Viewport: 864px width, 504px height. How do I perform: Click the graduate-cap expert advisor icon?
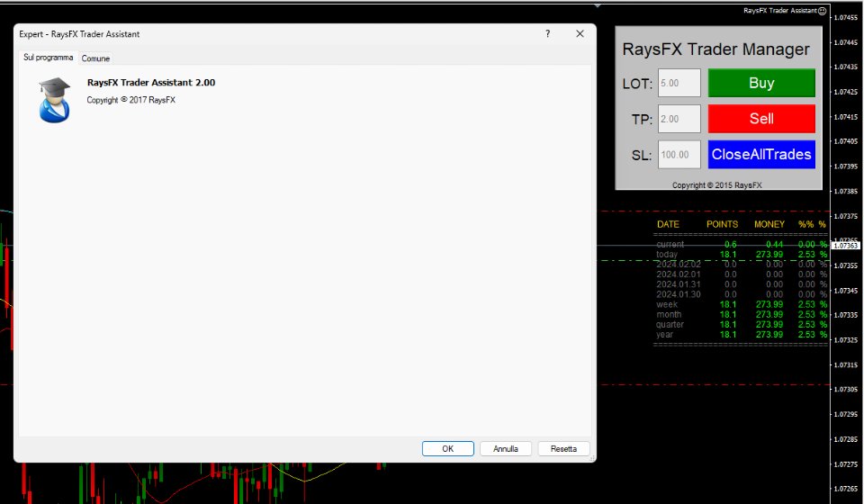(x=55, y=99)
